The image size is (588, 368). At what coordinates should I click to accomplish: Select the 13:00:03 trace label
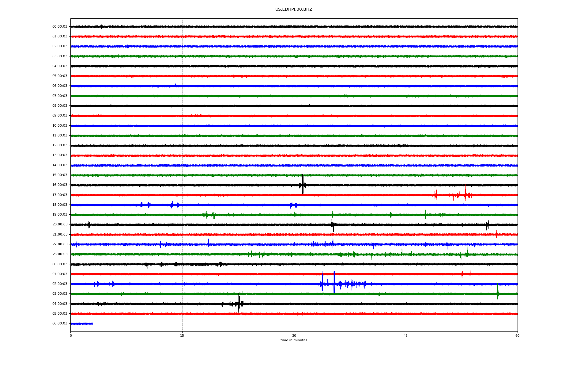coord(60,155)
